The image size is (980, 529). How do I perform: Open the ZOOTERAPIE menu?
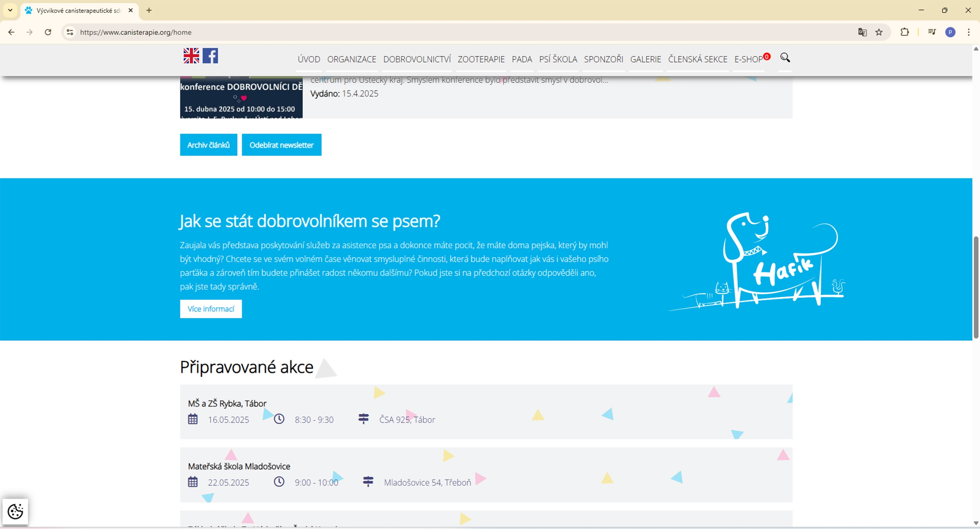[x=481, y=59]
